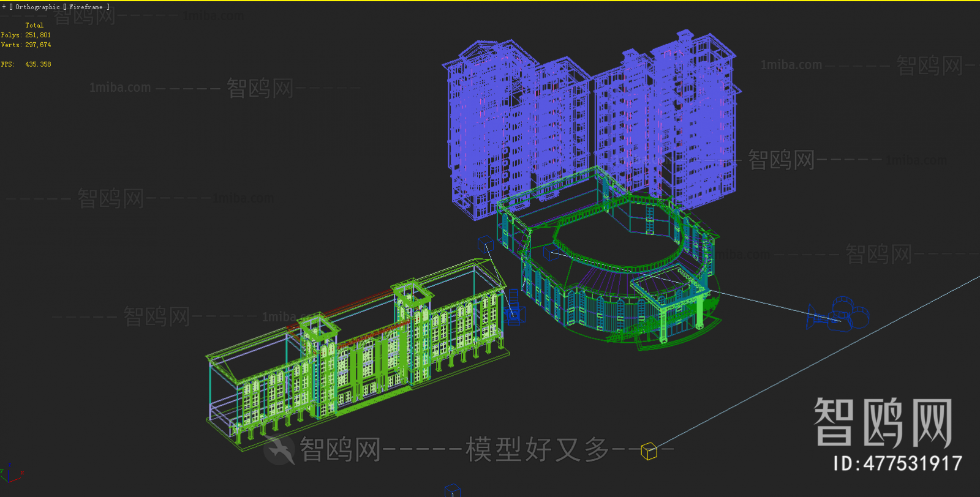The image size is (980, 497).
Task: Click the Verts: 297,674 statistic
Action: (26, 45)
